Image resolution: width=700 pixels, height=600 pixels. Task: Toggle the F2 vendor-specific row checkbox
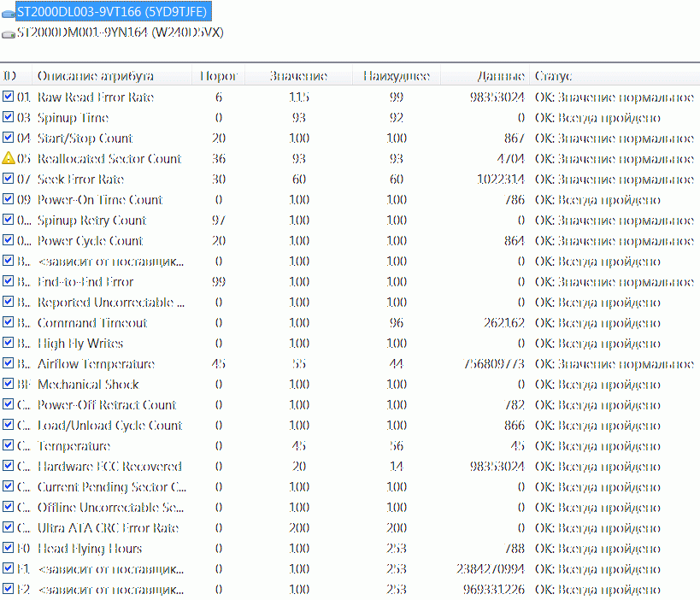tap(8, 589)
